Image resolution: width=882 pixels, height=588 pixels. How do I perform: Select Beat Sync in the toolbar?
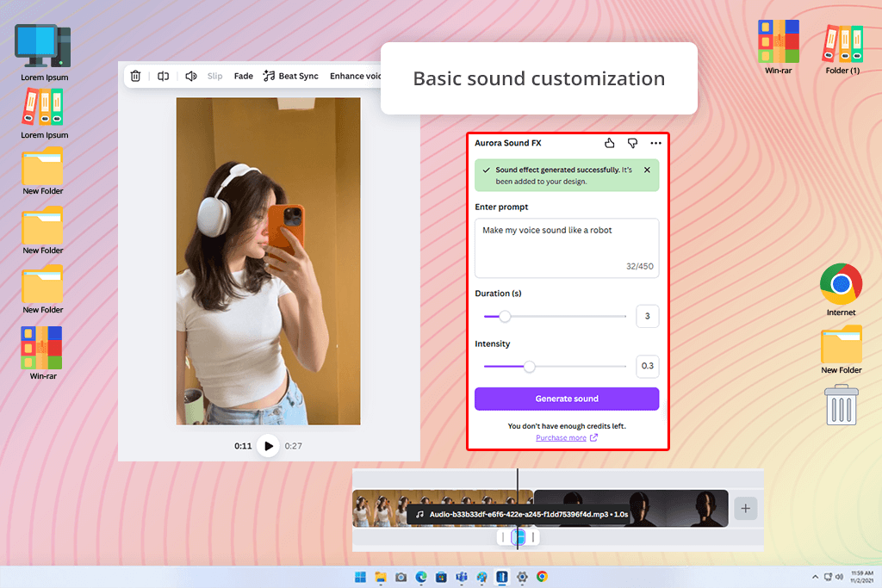point(291,76)
